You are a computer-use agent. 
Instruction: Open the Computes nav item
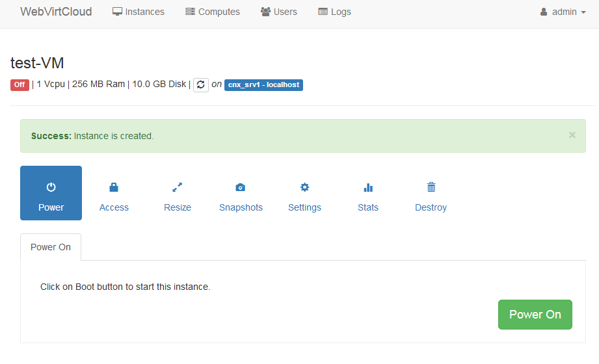coord(212,12)
